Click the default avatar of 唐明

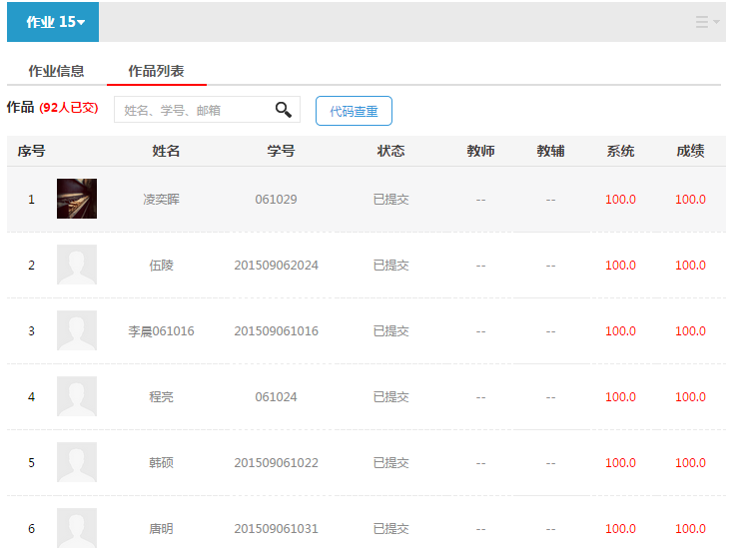click(x=77, y=528)
